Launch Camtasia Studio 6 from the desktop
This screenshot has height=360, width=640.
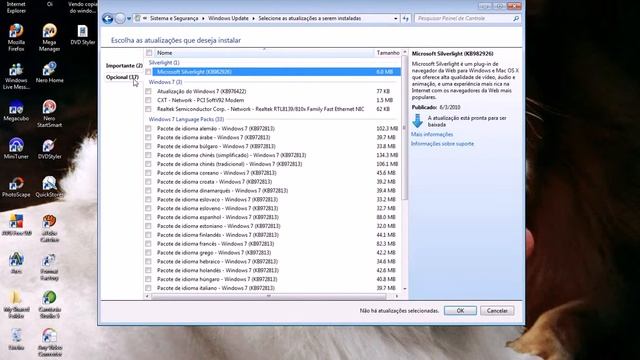coord(49,304)
